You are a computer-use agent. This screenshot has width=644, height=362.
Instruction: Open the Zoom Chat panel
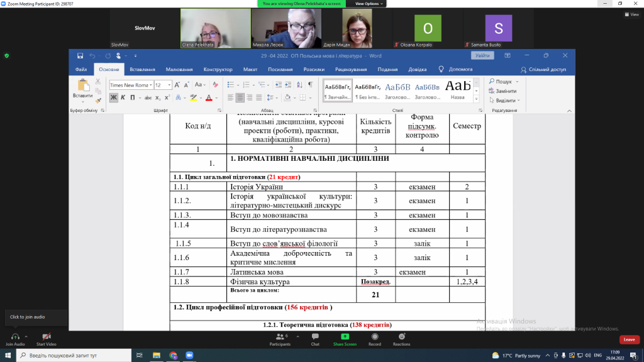[x=315, y=339]
